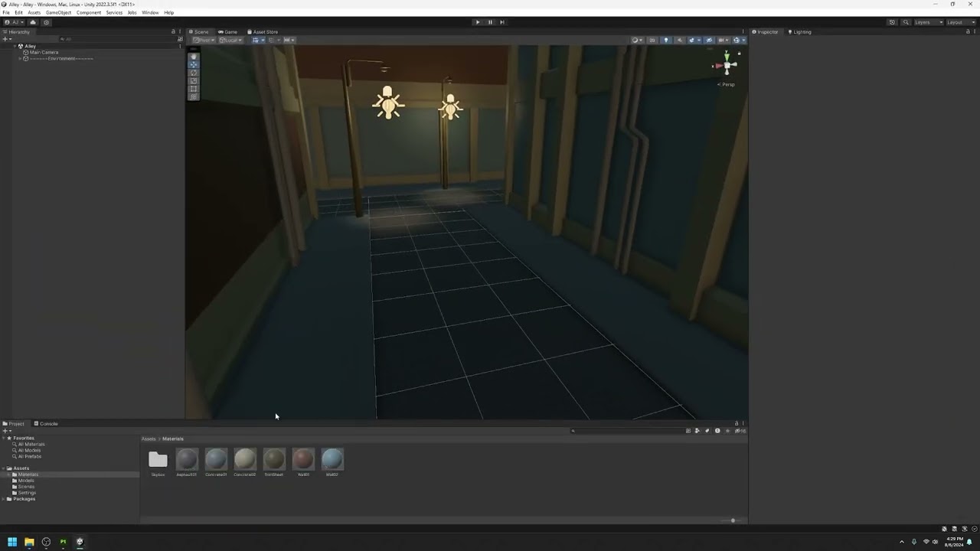
Task: Select the Inspector tab
Action: (x=765, y=32)
